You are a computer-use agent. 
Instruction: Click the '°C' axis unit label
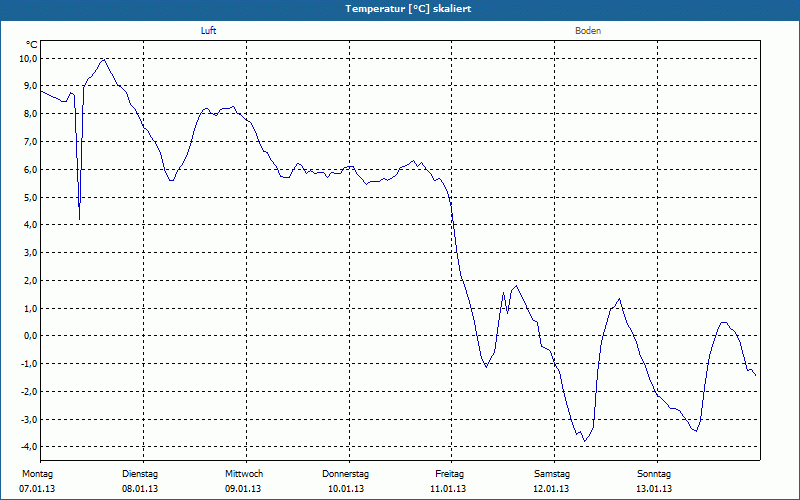point(32,45)
